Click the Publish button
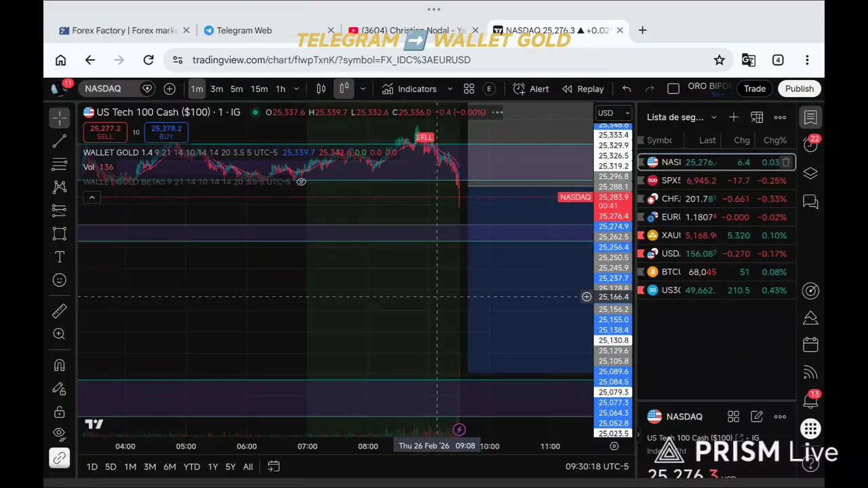The image size is (868, 488). click(x=800, y=89)
